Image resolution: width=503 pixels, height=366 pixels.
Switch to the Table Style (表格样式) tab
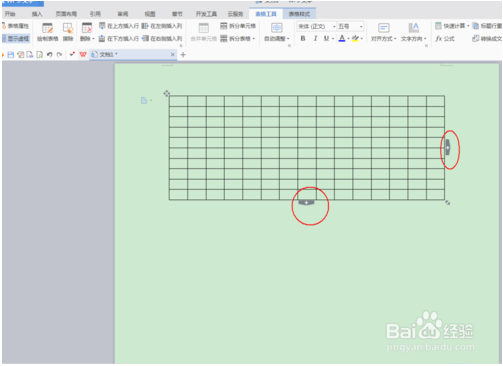tap(299, 14)
